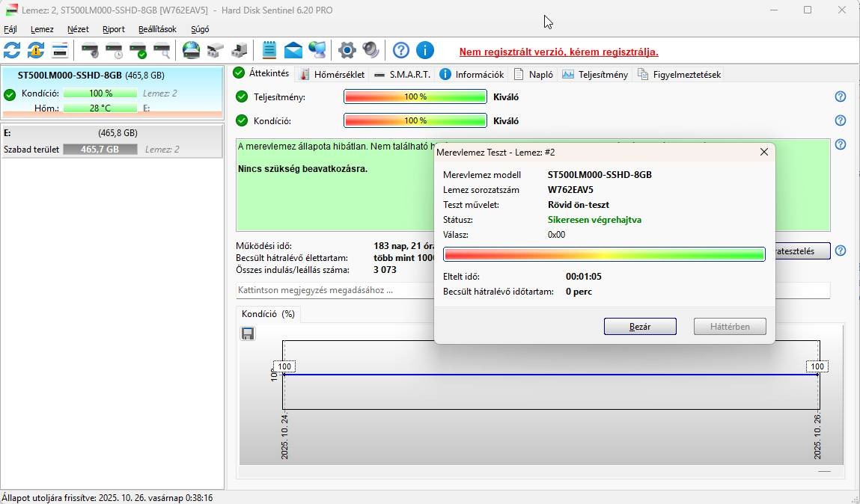Open the Beállítások menu
Image resolution: width=860 pixels, height=504 pixels.
click(157, 29)
